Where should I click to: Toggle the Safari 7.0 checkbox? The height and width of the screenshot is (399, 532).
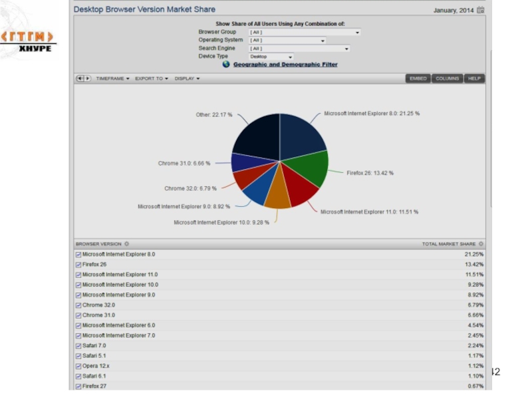[x=78, y=346]
